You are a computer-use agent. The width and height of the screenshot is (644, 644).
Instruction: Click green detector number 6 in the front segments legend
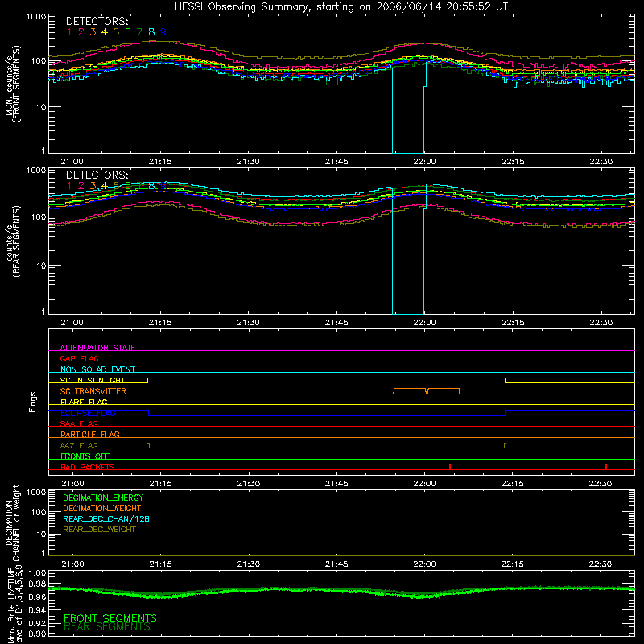[128, 32]
